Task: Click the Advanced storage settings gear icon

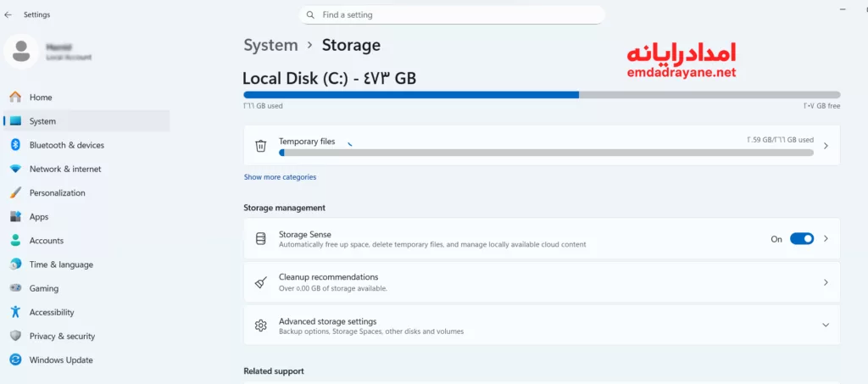Action: point(261,326)
